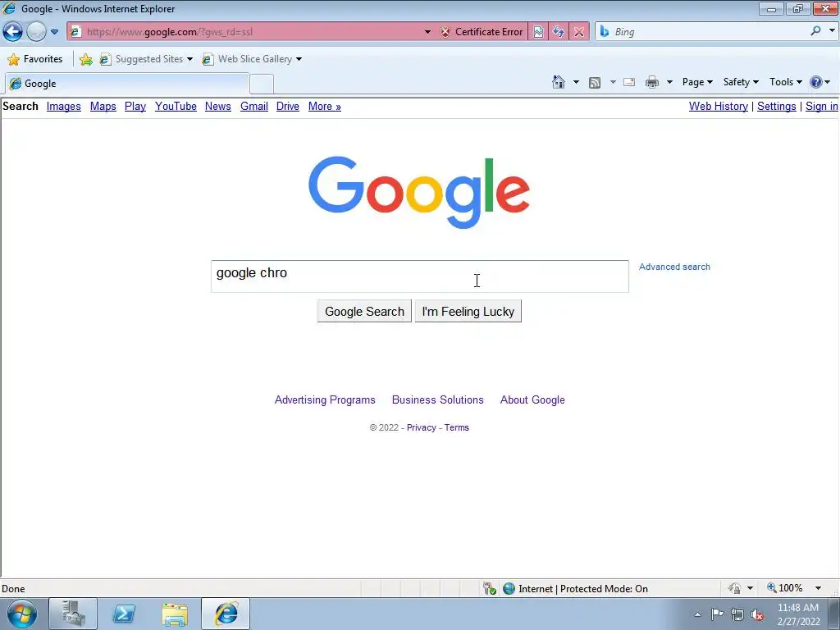Click the Bing search magnifier icon

coord(815,31)
